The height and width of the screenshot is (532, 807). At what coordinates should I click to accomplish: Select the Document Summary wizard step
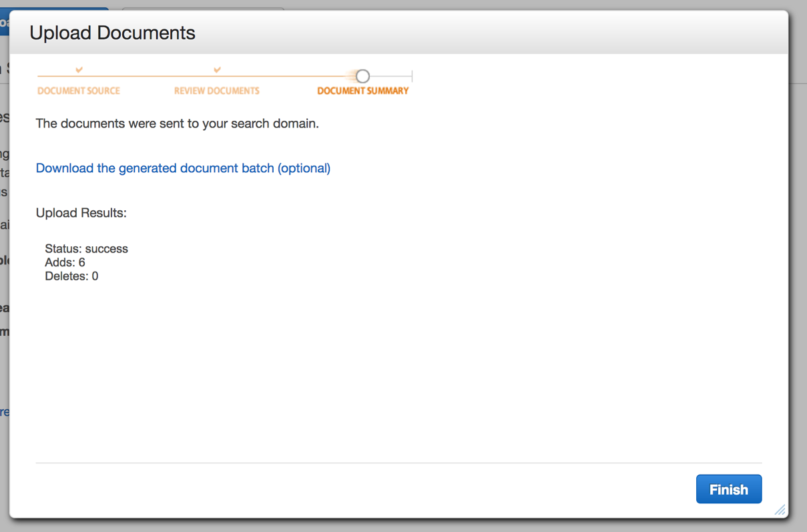(363, 91)
